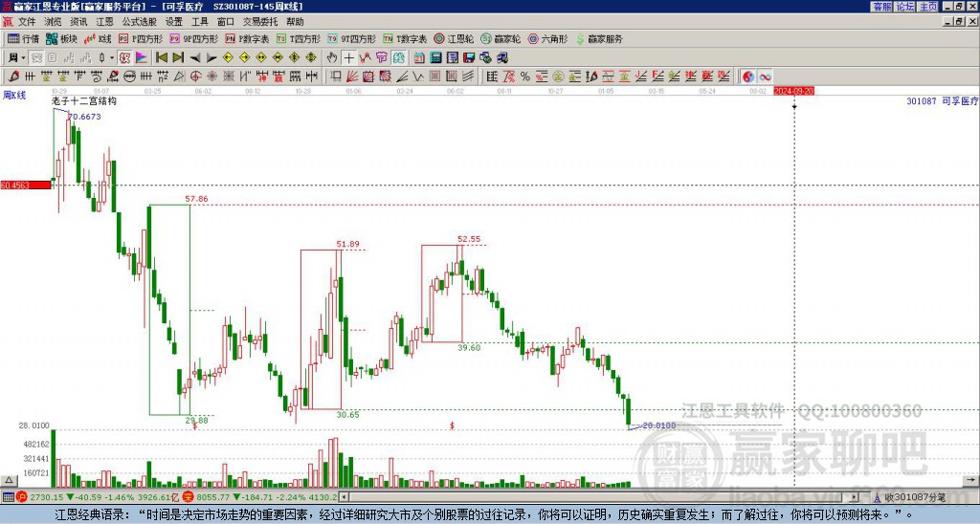Click the up-triangle button beside volume pane
Screen dimensions: 980x524
click(9, 481)
